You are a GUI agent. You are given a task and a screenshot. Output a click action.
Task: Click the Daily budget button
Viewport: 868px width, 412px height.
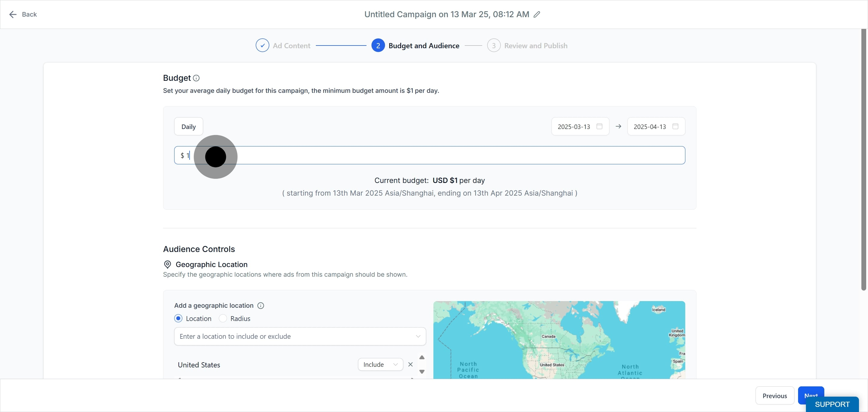coord(188,127)
